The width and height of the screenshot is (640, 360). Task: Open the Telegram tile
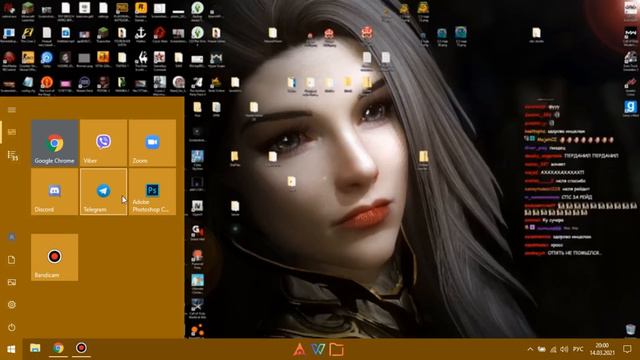(x=103, y=191)
